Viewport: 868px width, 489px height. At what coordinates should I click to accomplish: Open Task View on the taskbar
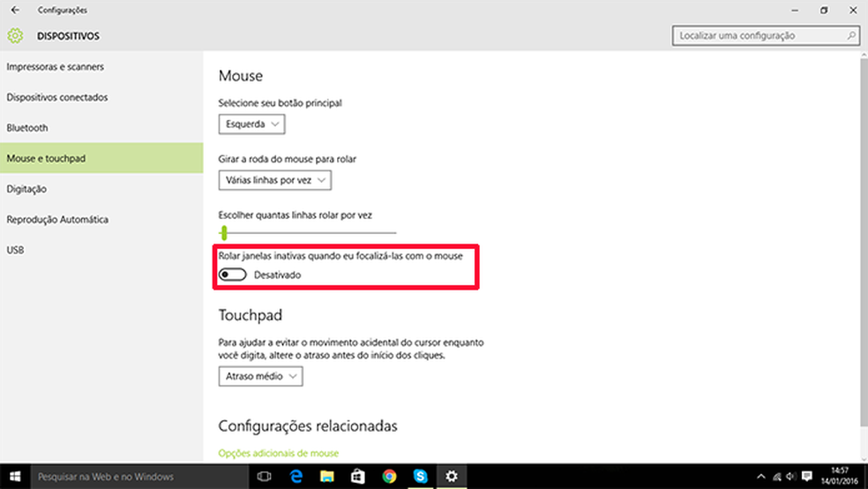[264, 477]
